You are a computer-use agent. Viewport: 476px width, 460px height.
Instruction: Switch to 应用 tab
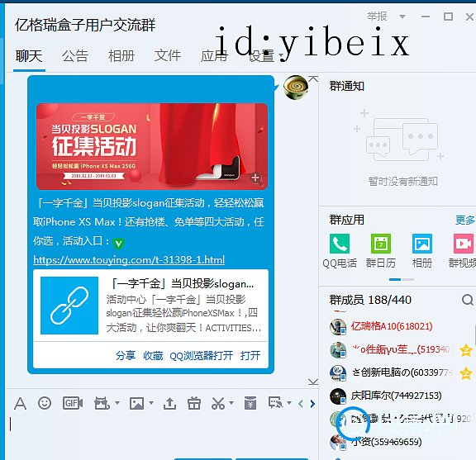214,56
